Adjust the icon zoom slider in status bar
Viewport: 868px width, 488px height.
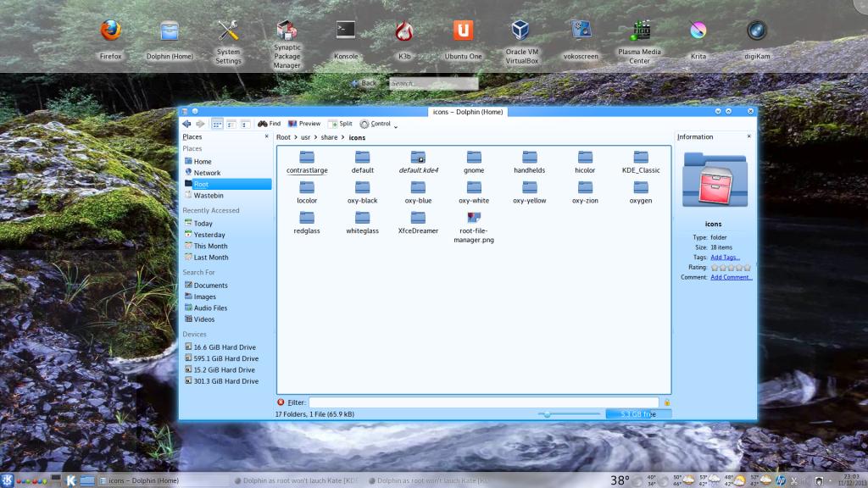coord(548,414)
